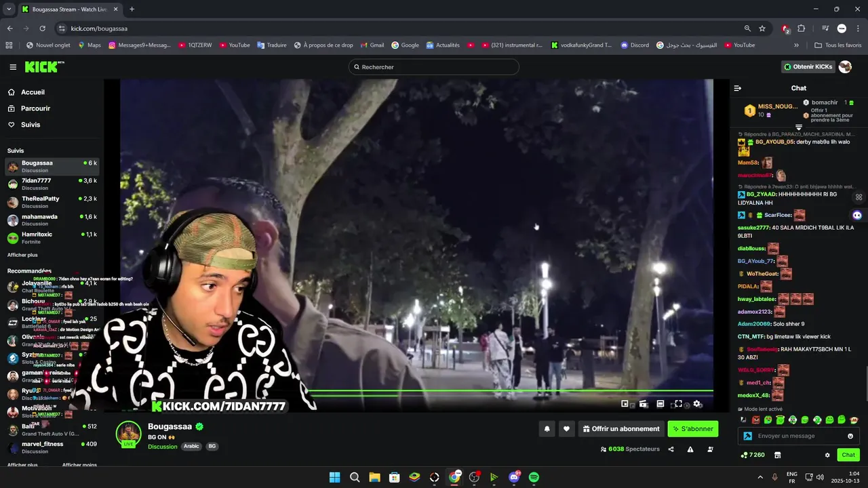
Task: Open the Bougassaa LIVE avatar
Action: point(128,434)
